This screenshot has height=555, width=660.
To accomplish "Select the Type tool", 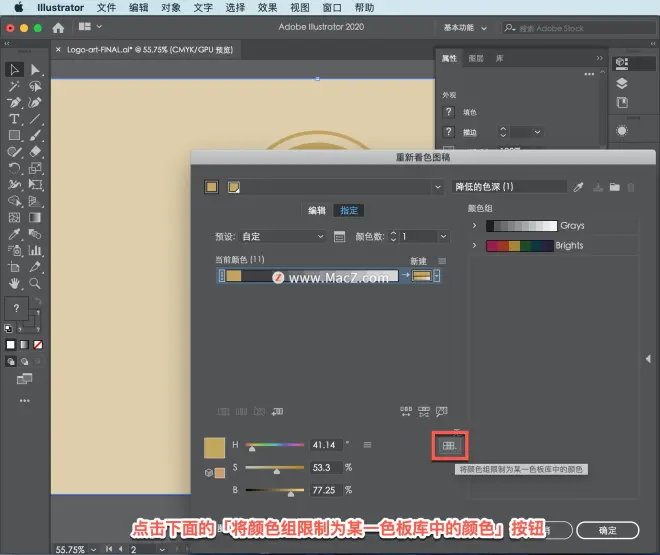I will (x=14, y=119).
